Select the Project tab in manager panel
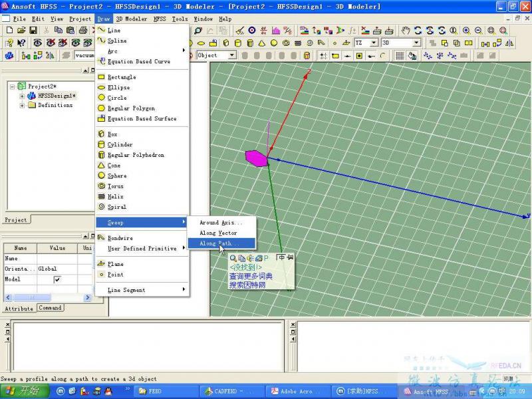This screenshot has height=399, width=532. coord(16,220)
